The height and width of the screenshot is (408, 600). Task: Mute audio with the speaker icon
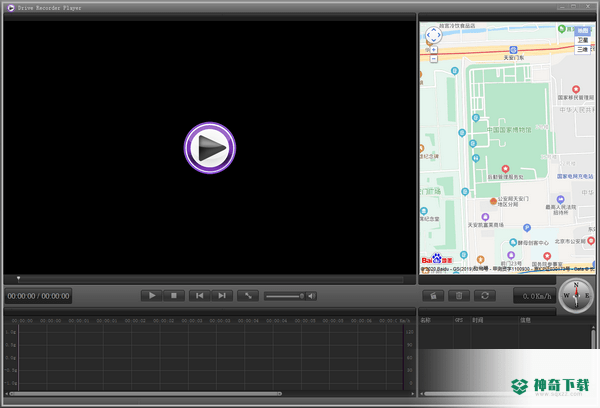(312, 296)
